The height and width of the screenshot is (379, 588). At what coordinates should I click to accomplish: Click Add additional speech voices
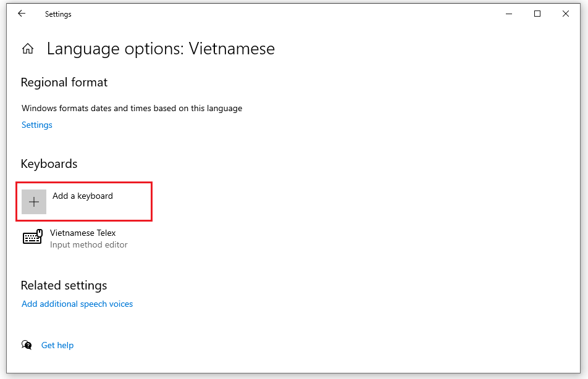[x=77, y=304]
